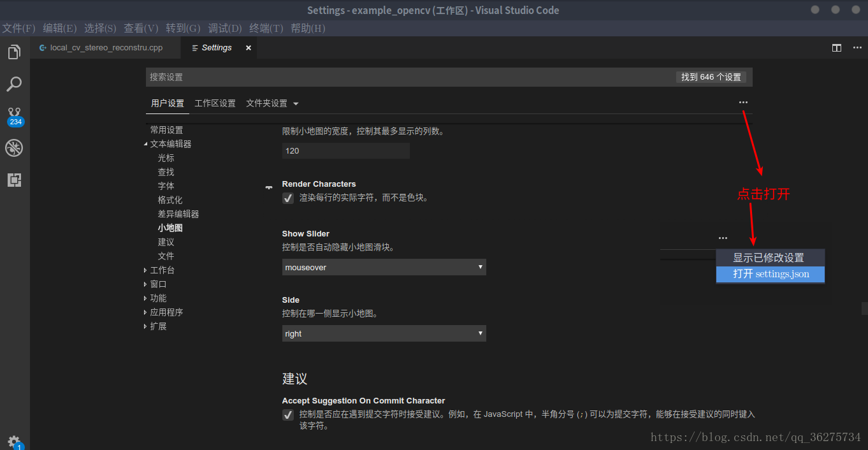
Task: Expand the 应用程序 tree section
Action: (x=146, y=312)
